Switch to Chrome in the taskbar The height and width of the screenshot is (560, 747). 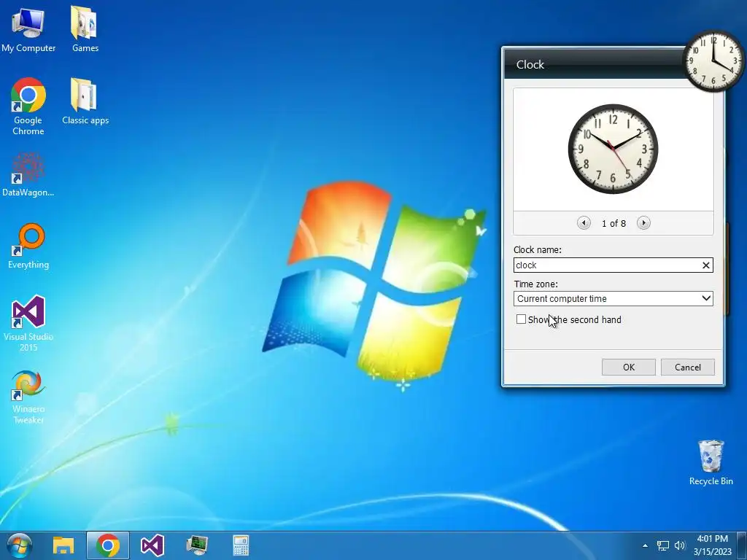pyautogui.click(x=108, y=545)
